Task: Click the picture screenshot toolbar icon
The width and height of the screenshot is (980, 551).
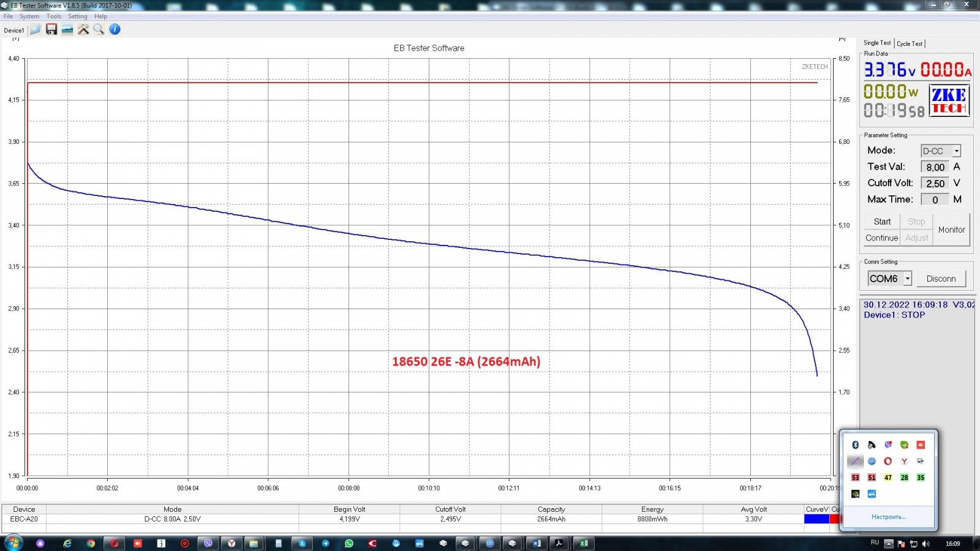Action: (67, 29)
